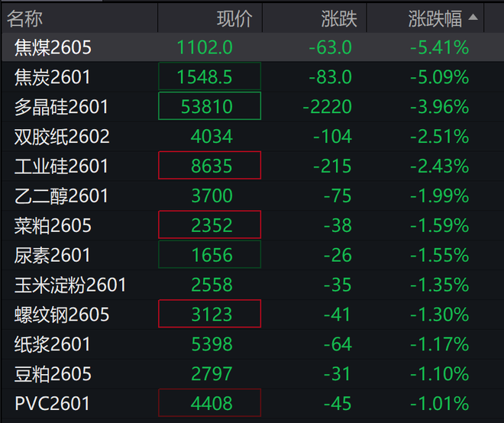Image resolution: width=504 pixels, height=423 pixels.
Task: Select the 焦煤2605 row
Action: 53,47
